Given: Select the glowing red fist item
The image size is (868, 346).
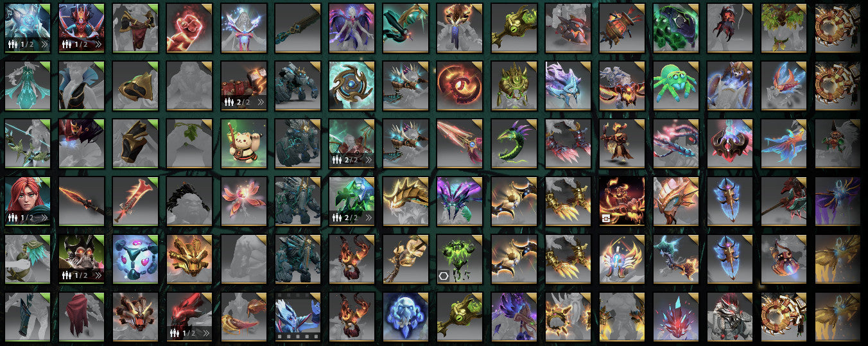Looking at the screenshot, I should pos(190,28).
